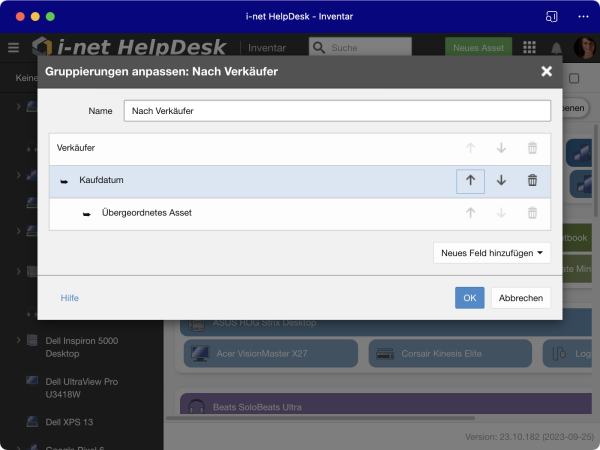Click the Neues Asset button
The image size is (600, 450).
tap(478, 48)
